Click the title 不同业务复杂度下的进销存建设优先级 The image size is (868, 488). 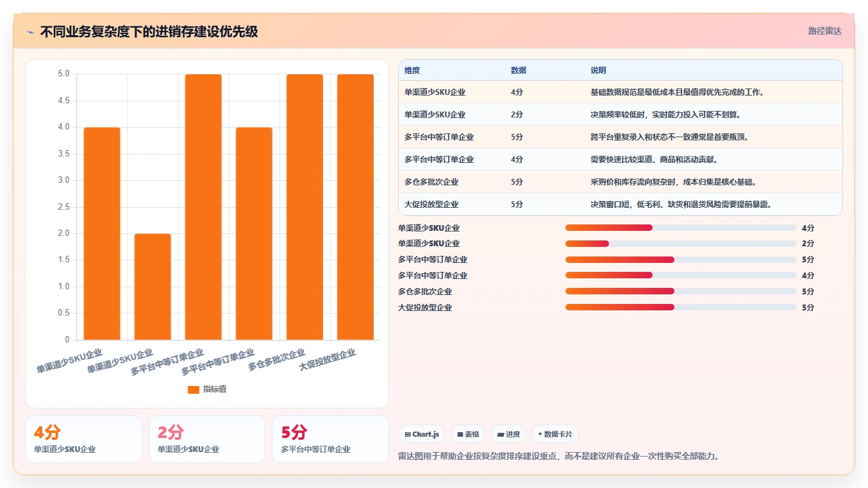[x=149, y=31]
